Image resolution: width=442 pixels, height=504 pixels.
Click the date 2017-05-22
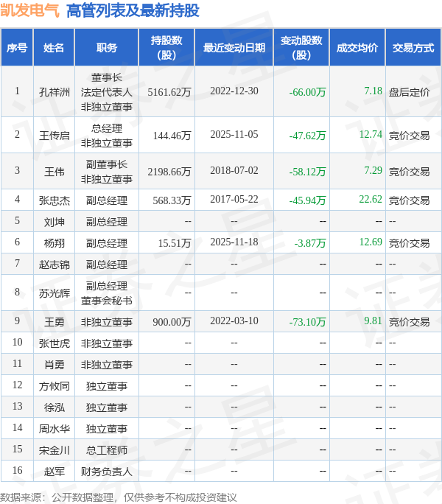(234, 199)
